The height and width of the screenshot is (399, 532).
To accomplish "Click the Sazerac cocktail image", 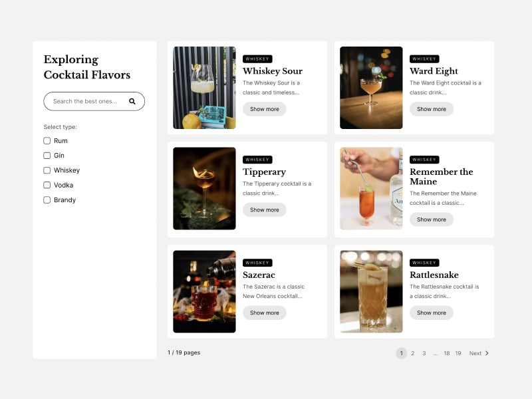I will point(204,291).
